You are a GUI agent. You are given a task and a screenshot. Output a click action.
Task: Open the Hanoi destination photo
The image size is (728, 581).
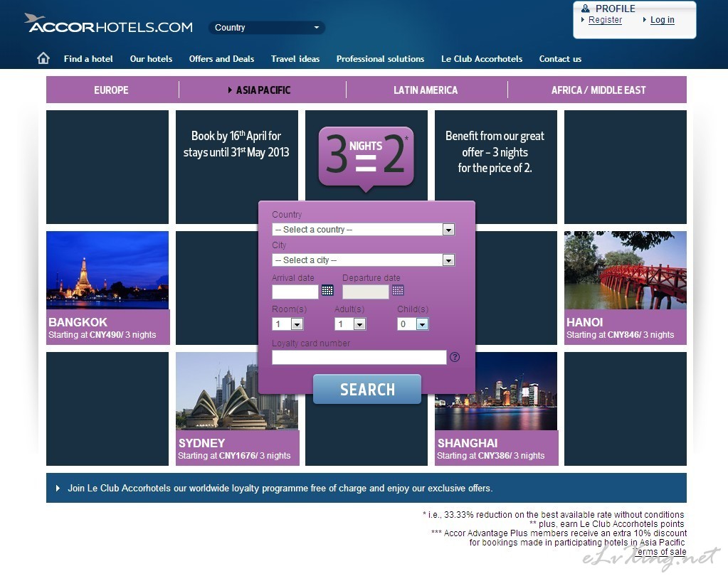626,270
